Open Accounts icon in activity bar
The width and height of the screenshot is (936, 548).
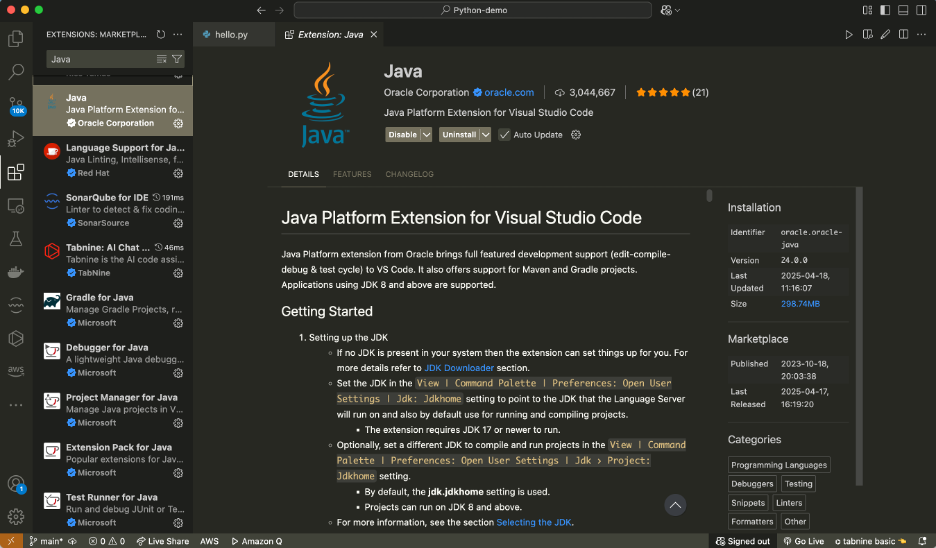click(16, 484)
